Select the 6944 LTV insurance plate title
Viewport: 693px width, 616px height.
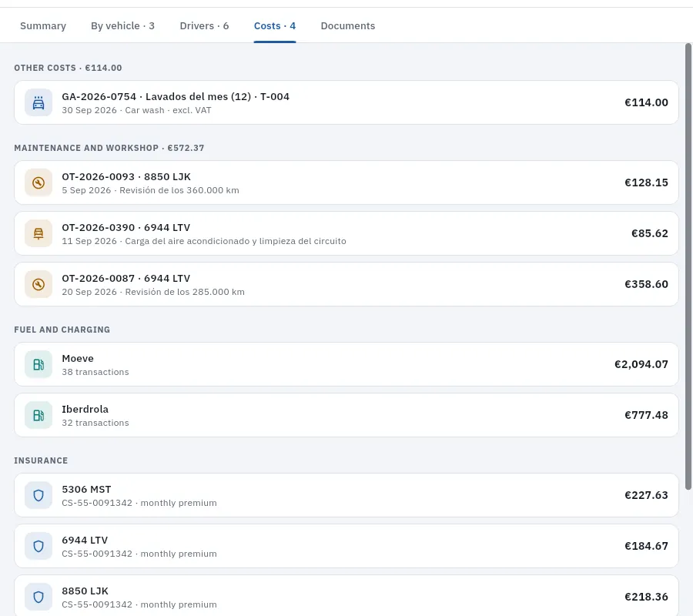pos(85,540)
